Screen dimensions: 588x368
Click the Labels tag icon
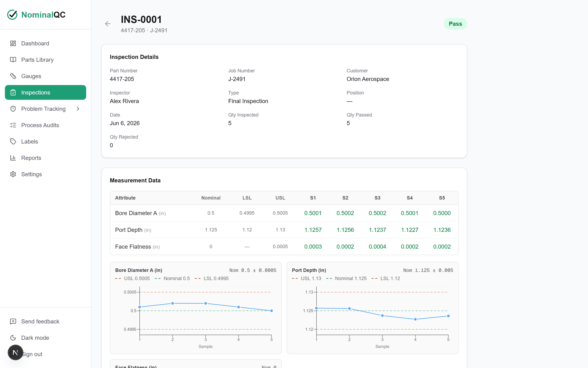point(13,141)
